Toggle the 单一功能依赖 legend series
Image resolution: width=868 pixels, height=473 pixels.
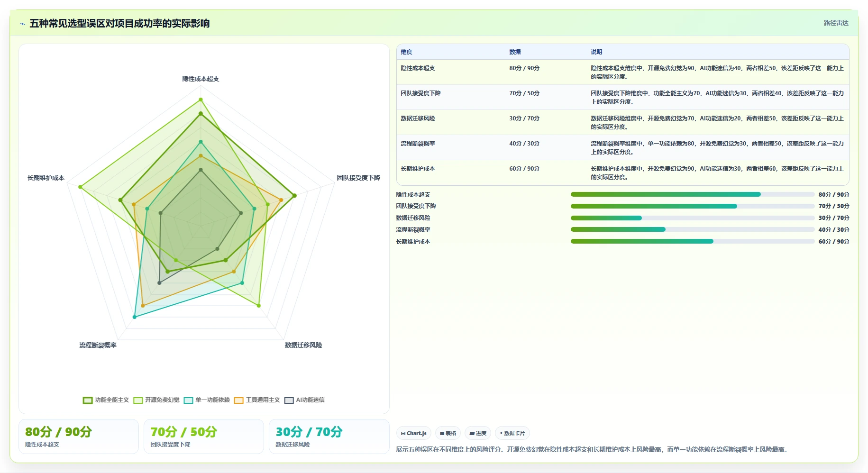(x=207, y=400)
